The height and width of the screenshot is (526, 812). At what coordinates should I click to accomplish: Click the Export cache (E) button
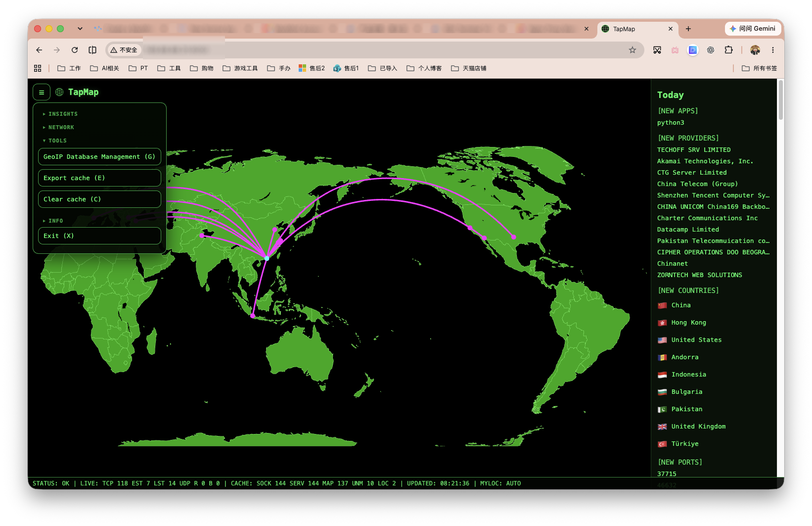tap(99, 178)
